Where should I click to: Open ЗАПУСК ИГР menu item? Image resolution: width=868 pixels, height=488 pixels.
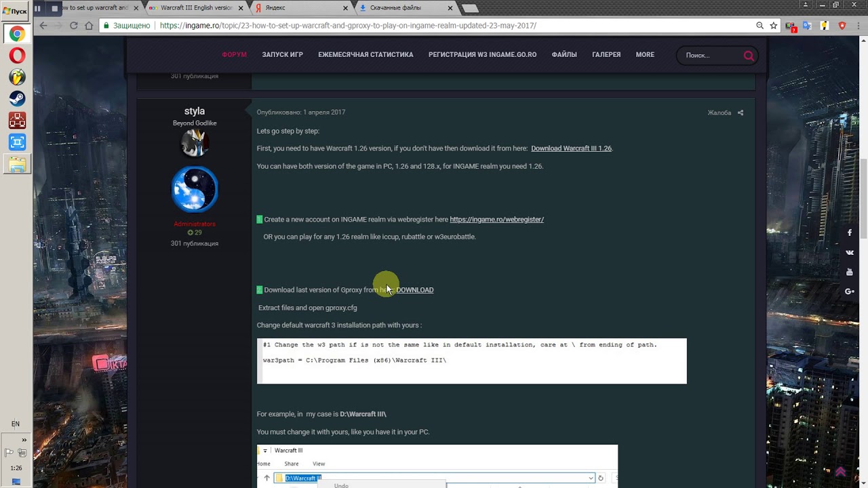pyautogui.click(x=282, y=55)
